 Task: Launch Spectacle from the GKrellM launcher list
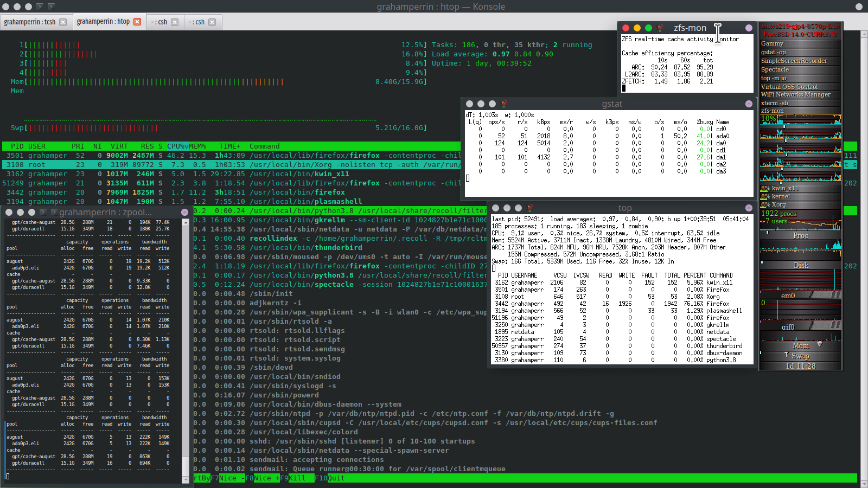pos(775,69)
